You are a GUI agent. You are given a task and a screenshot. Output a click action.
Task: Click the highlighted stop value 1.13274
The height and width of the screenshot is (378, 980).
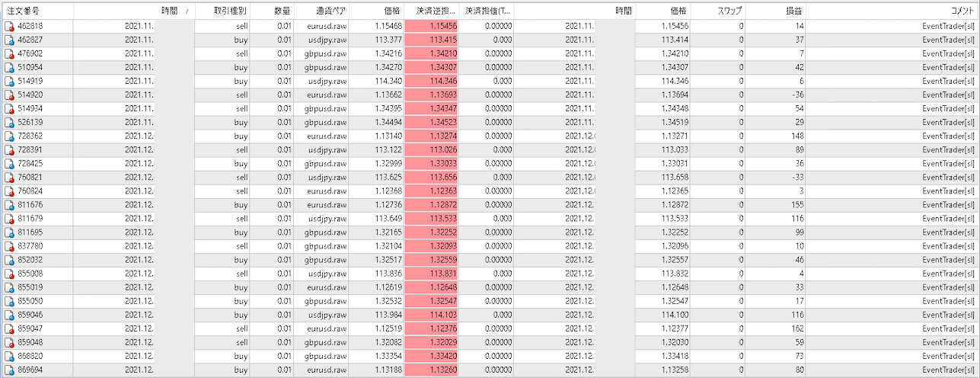pos(442,136)
